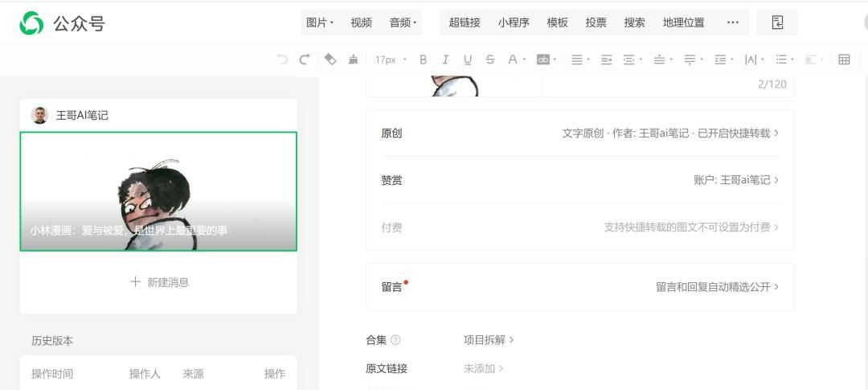Viewport: 868px width, 390px height.
Task: Toggle underline text formatting
Action: point(468,60)
